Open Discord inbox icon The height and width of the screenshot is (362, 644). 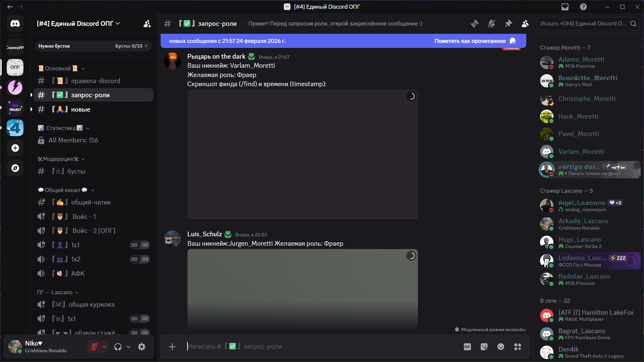[565, 7]
